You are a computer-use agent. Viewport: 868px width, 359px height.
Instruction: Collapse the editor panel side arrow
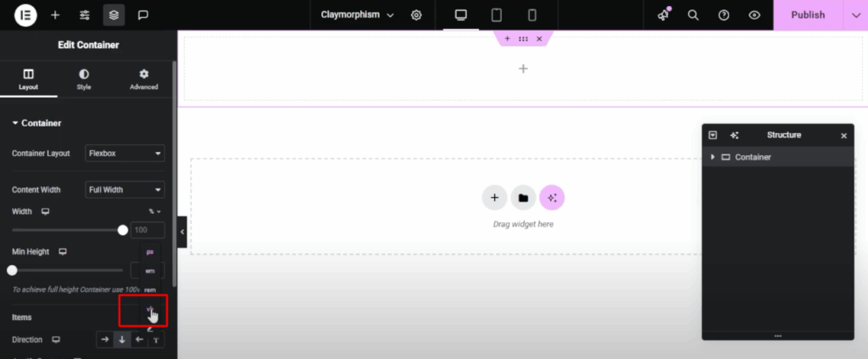point(182,232)
